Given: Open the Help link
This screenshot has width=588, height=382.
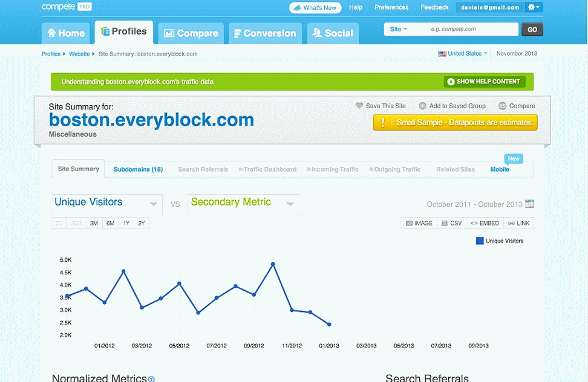Looking at the screenshot, I should pyautogui.click(x=356, y=7).
